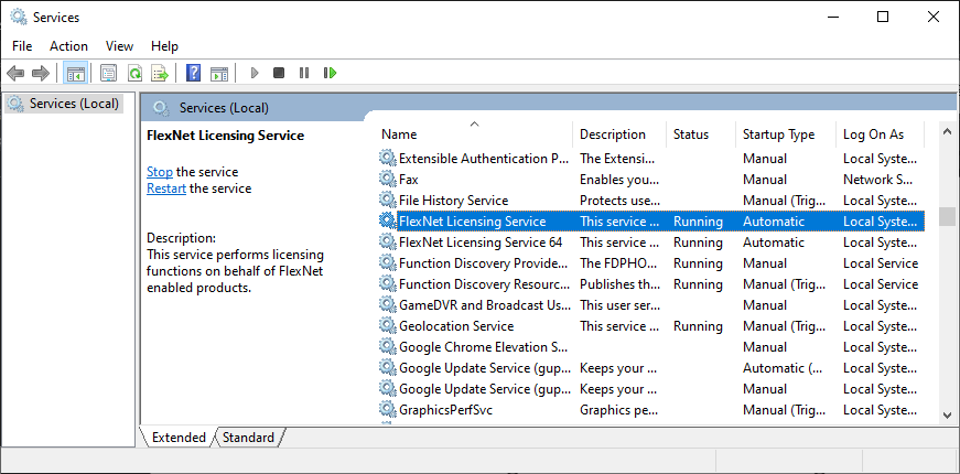Open the Properties toolbar icon

pyautogui.click(x=108, y=73)
